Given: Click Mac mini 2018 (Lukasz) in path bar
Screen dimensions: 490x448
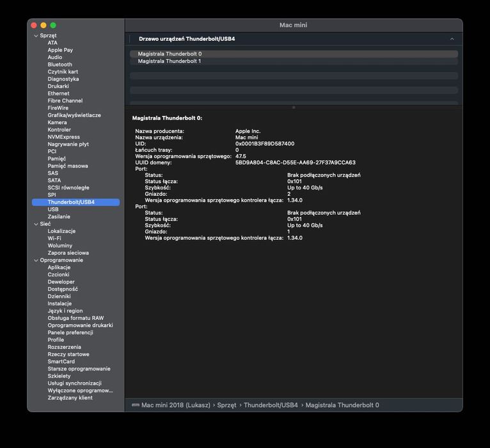Looking at the screenshot, I should (x=176, y=405).
